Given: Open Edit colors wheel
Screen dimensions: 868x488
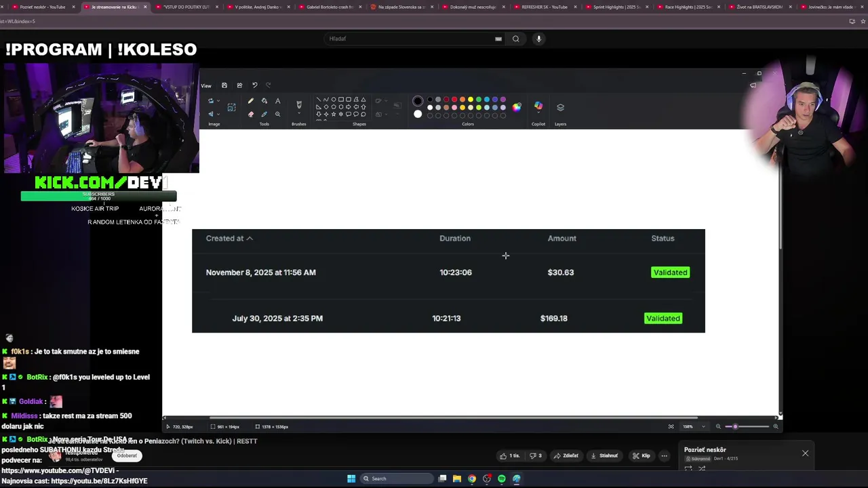Looking at the screenshot, I should [x=517, y=107].
